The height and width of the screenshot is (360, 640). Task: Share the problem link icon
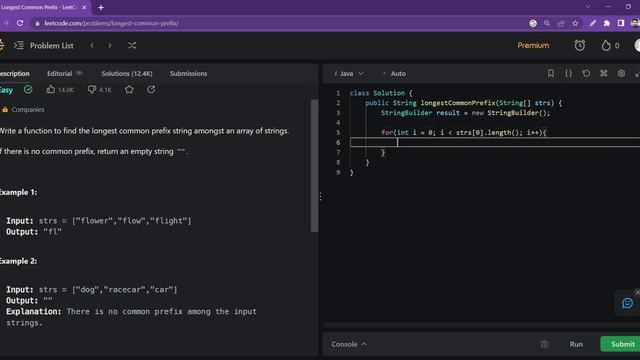tap(151, 89)
